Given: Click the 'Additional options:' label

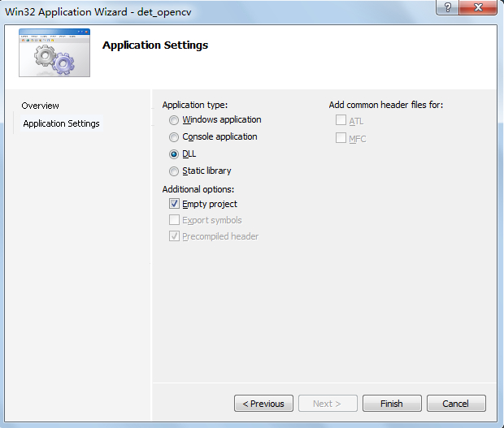Looking at the screenshot, I should click(198, 189).
